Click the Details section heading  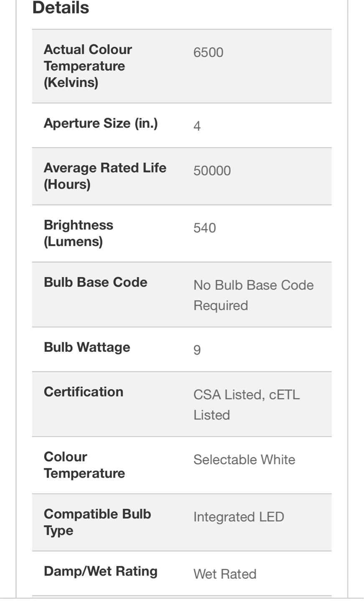(x=61, y=8)
